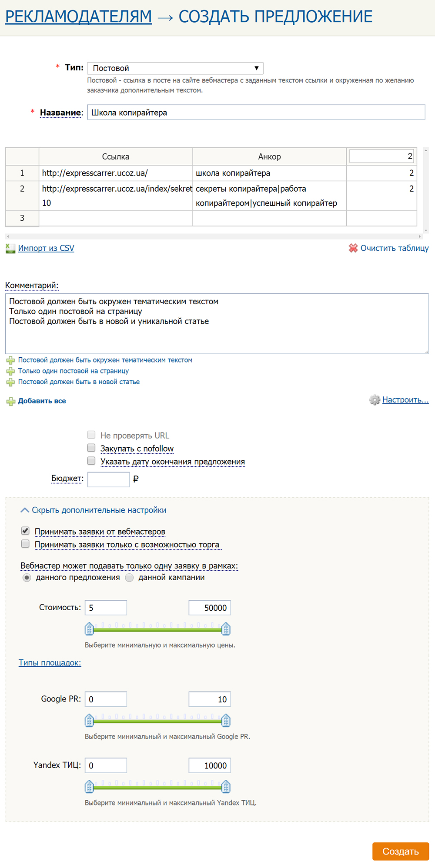Click the table row 3 header
Image resolution: width=435 pixels, height=868 pixels.
click(22, 218)
